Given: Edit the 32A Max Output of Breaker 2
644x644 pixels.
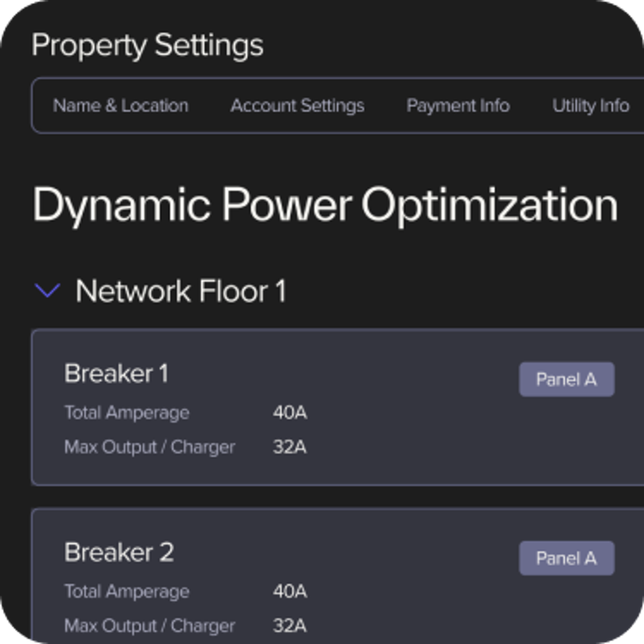Looking at the screenshot, I should click(289, 625).
